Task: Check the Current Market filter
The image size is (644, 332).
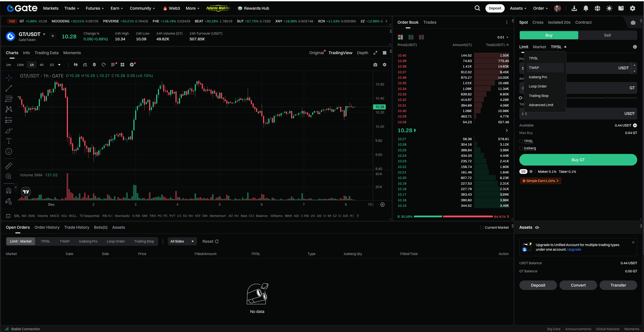Action: pyautogui.click(x=482, y=227)
